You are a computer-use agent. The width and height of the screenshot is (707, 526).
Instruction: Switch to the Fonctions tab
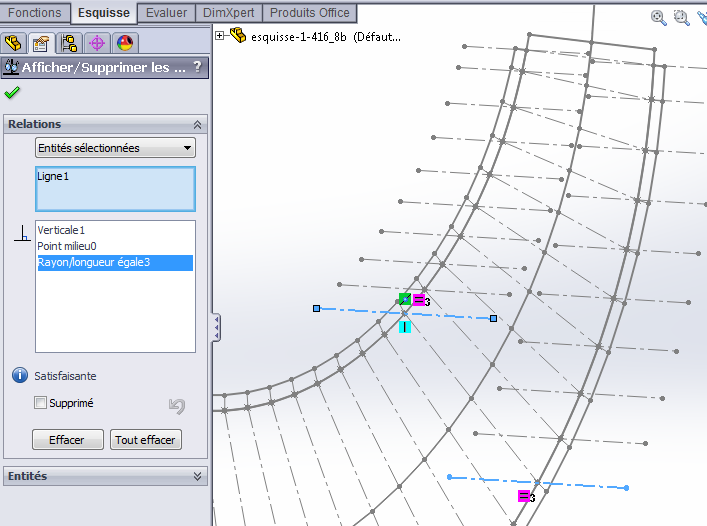pyautogui.click(x=35, y=13)
